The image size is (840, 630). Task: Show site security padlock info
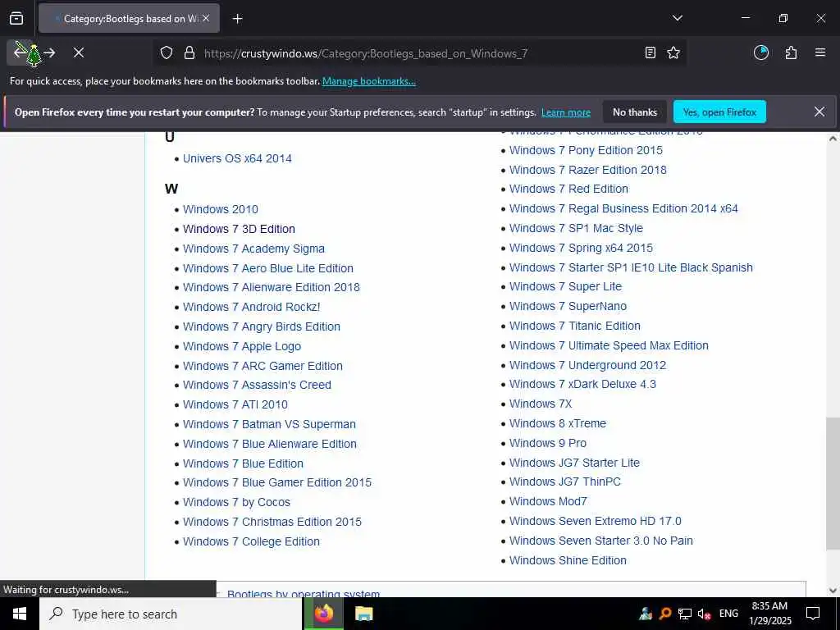click(189, 53)
